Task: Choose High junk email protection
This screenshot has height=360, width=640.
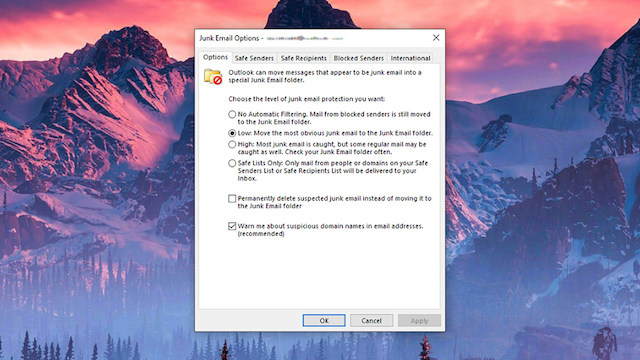Action: click(232, 144)
